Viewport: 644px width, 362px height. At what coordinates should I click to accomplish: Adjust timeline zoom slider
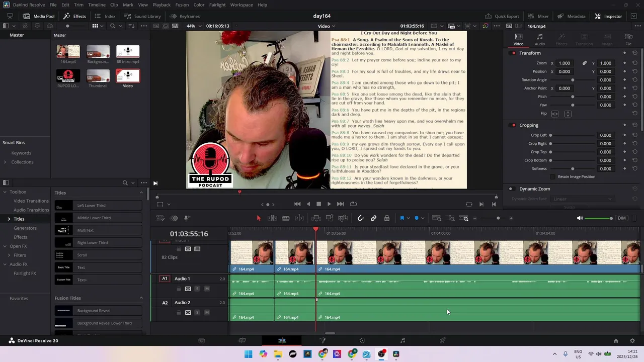pyautogui.click(x=498, y=218)
